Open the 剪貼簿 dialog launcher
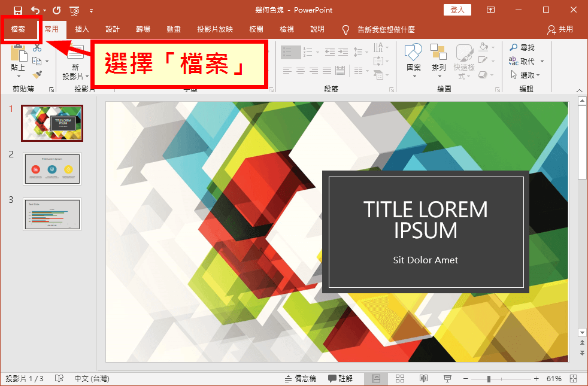 51,90
